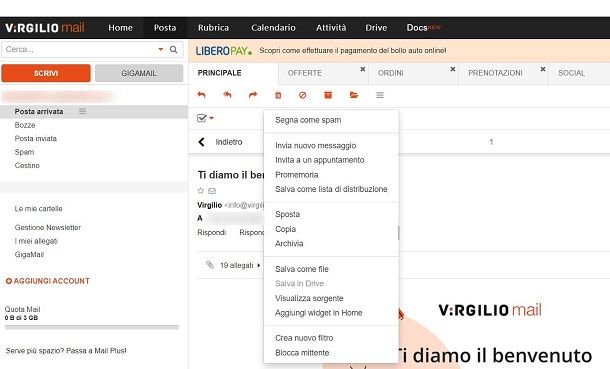Open the more actions hamburger icon

[x=380, y=95]
